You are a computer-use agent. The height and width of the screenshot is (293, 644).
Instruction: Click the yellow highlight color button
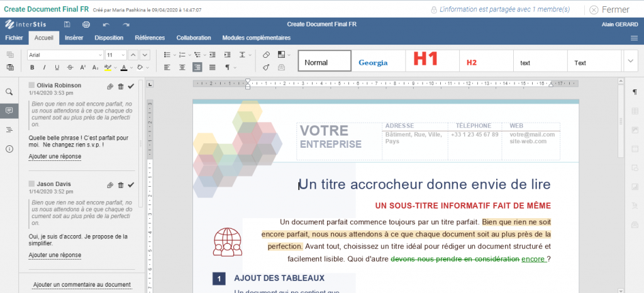pos(108,67)
